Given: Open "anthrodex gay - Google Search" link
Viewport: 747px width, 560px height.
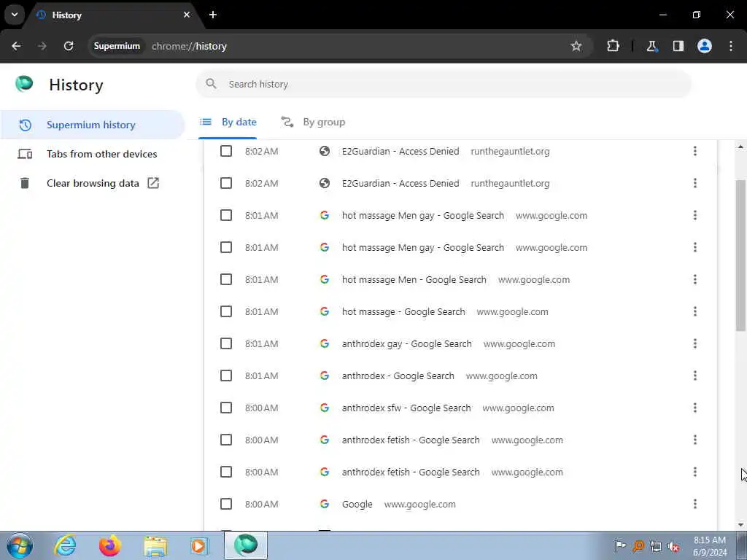Looking at the screenshot, I should 407,344.
